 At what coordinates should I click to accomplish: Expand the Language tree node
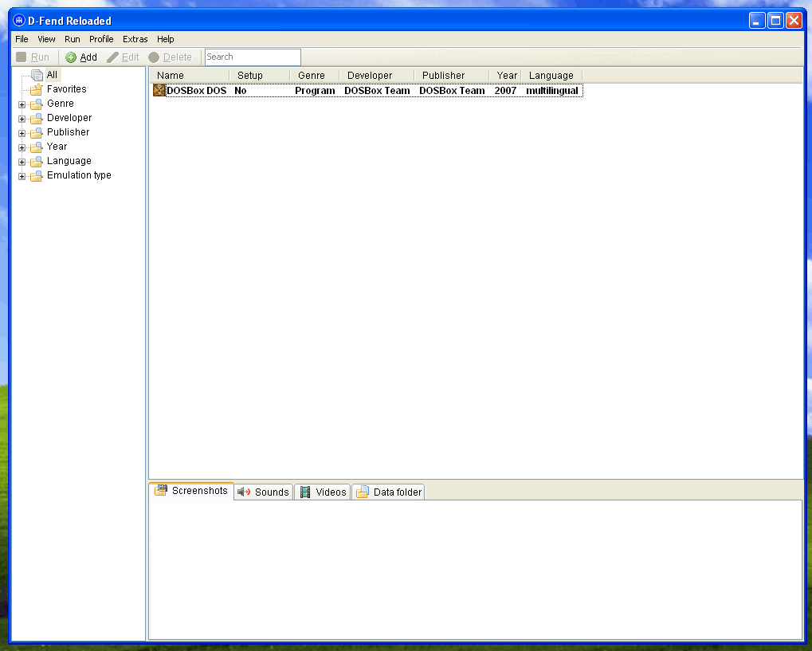(x=22, y=162)
